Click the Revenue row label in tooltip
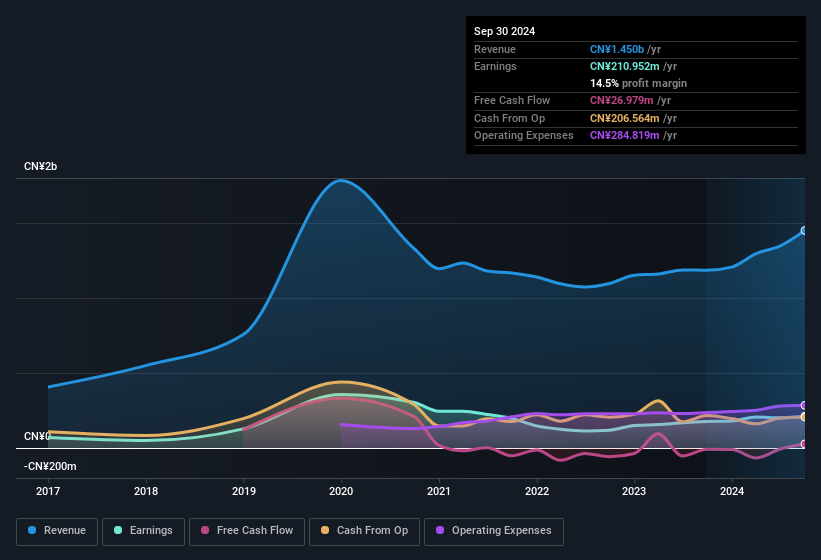 495,49
